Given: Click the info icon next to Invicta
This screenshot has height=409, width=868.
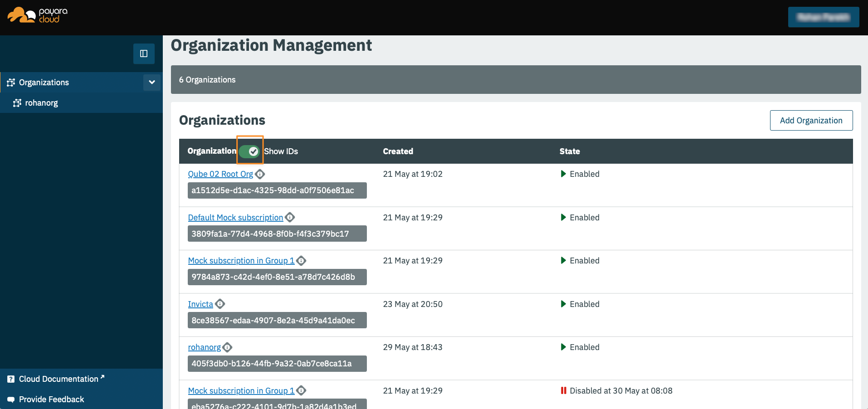Looking at the screenshot, I should click(219, 304).
